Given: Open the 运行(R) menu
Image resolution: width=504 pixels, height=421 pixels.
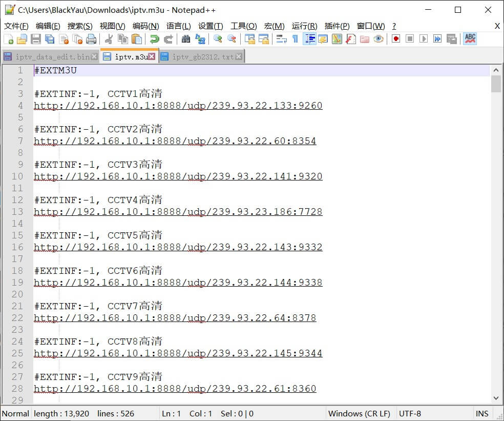Looking at the screenshot, I should [x=304, y=26].
